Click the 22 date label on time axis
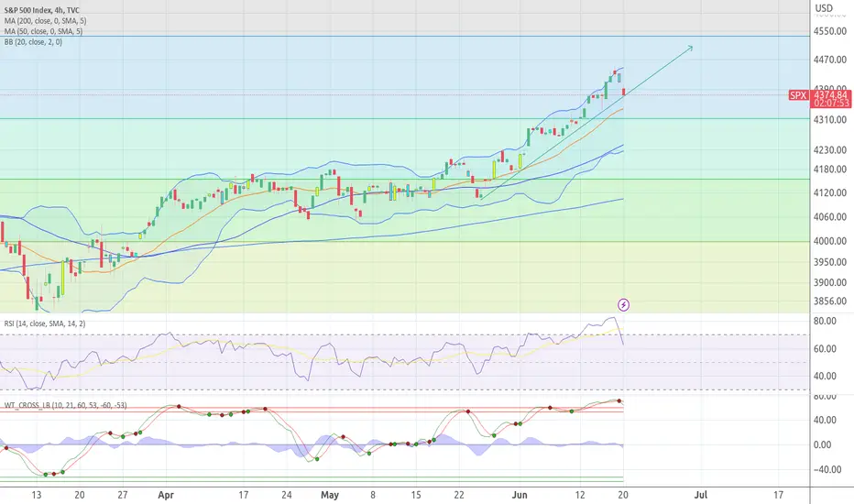854x504 pixels. (459, 495)
